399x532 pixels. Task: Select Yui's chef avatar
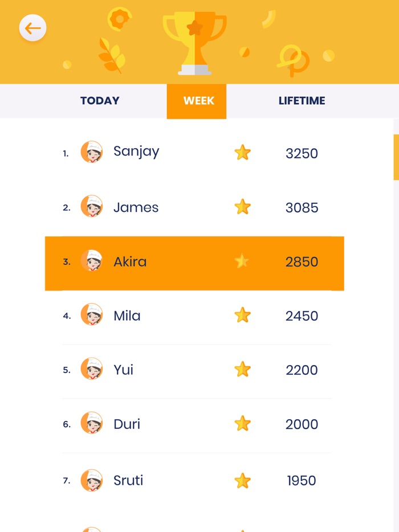coord(92,369)
